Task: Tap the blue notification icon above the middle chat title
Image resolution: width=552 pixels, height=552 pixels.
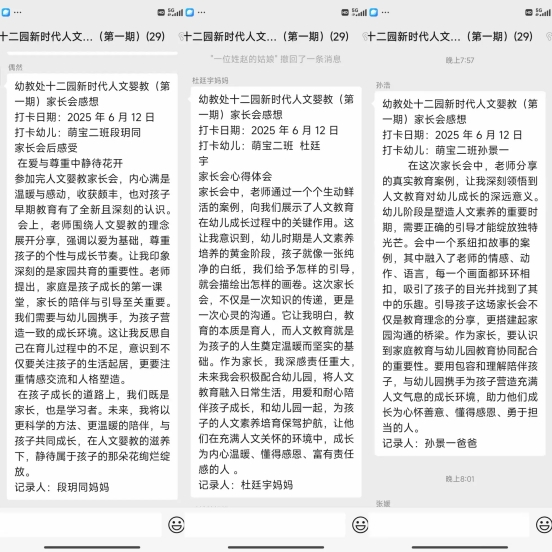Action: pos(190,12)
